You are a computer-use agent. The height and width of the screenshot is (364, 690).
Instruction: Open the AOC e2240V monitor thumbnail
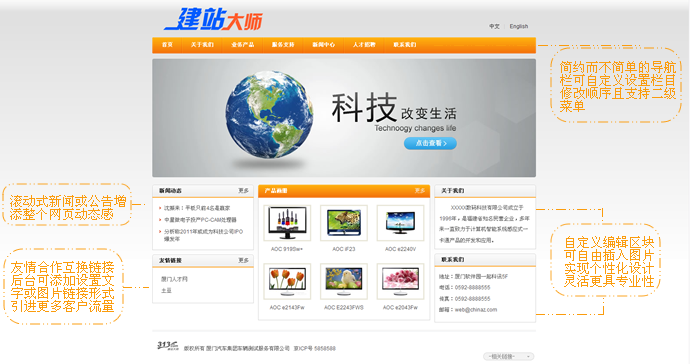point(400,223)
